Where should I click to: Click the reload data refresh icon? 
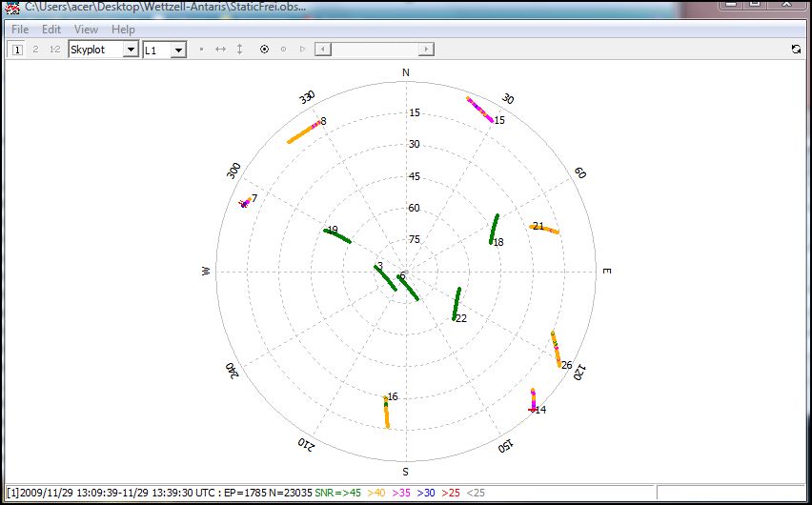click(x=796, y=50)
